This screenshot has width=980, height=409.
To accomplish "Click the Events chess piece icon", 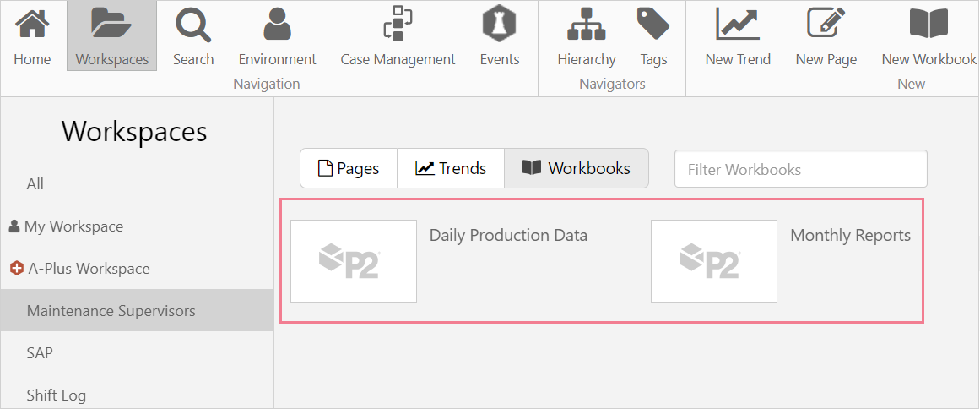I will point(500,24).
